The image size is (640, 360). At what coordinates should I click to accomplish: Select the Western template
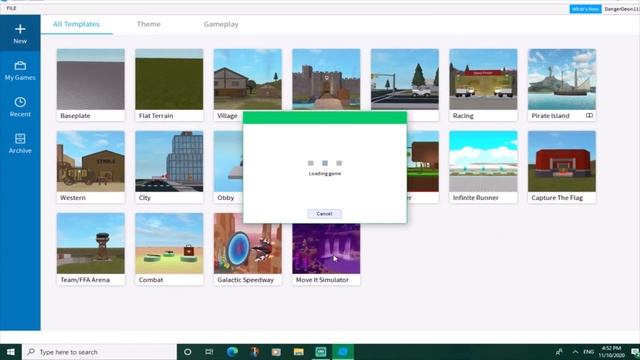click(x=91, y=167)
